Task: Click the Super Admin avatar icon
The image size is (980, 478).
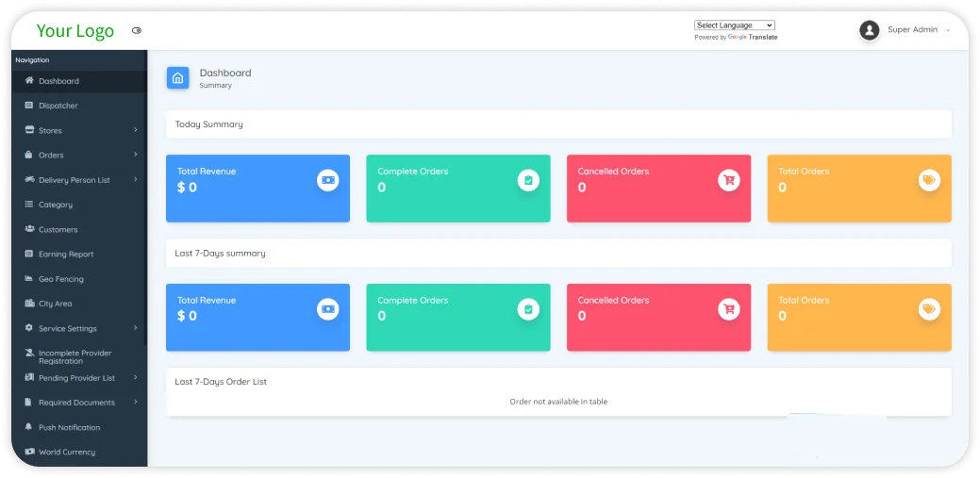Action: (x=870, y=30)
